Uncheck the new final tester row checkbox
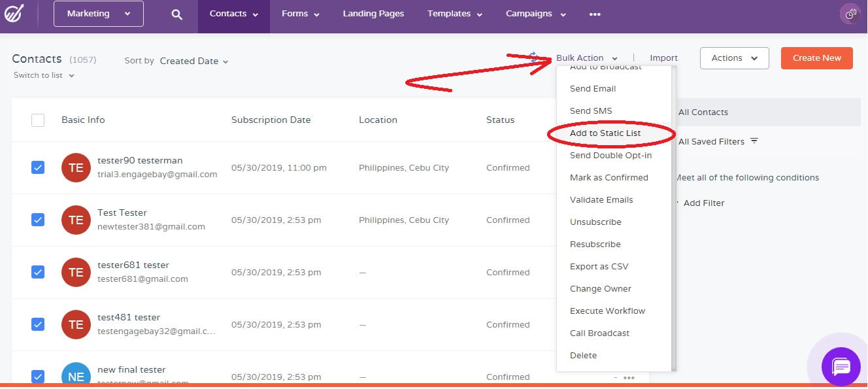The width and height of the screenshot is (868, 389). pos(38,377)
